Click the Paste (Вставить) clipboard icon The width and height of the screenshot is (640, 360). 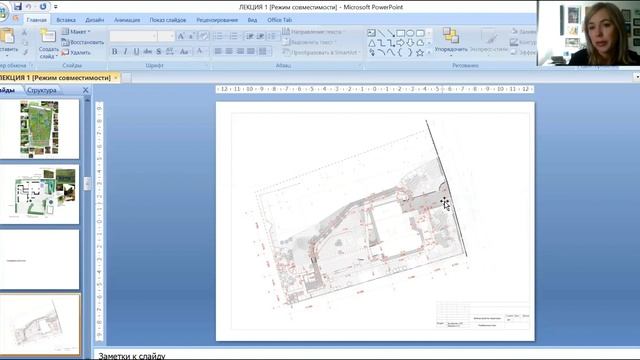[7, 37]
